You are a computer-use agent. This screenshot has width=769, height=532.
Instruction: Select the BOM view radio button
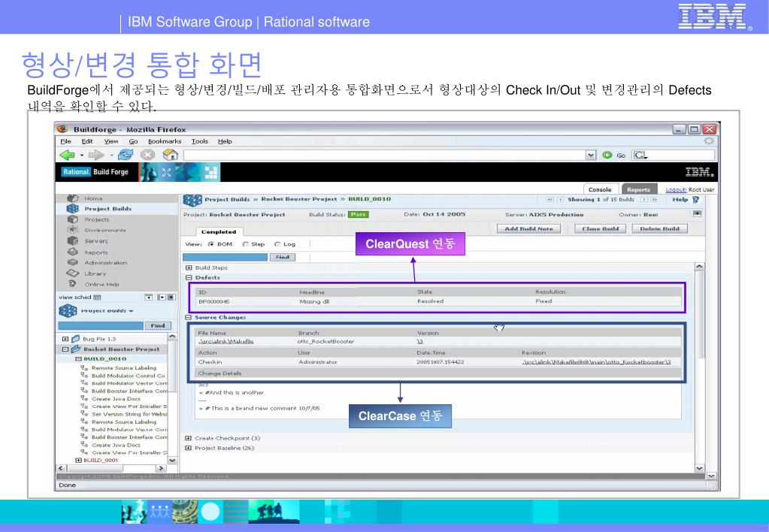[211, 244]
